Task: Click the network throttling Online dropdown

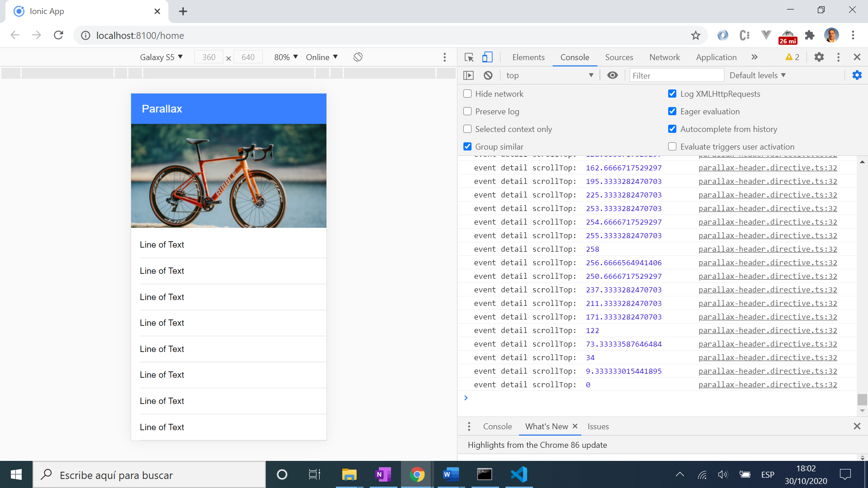Action: [x=322, y=57]
